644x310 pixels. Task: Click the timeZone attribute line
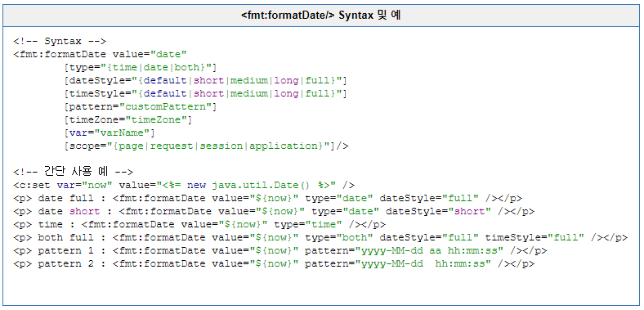coord(128,120)
